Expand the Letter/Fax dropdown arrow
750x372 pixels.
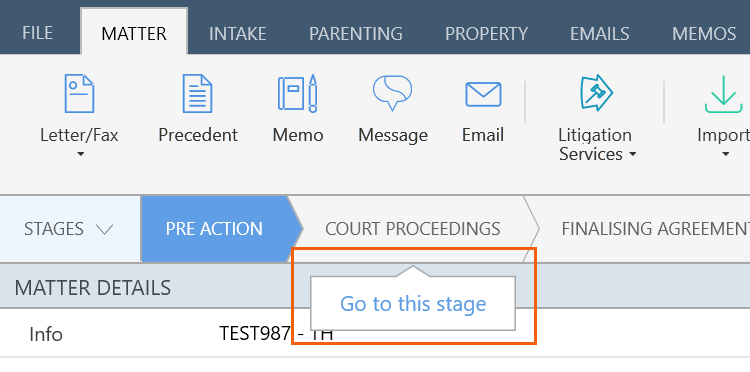pos(80,154)
